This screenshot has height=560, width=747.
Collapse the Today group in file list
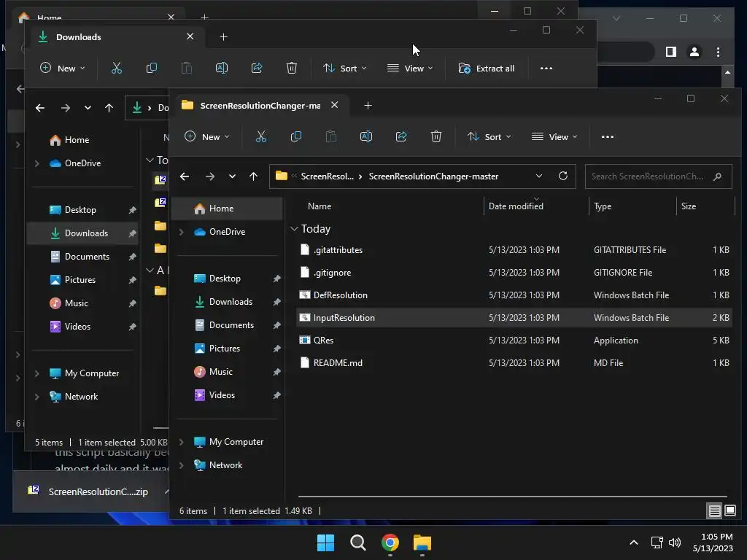tap(295, 229)
